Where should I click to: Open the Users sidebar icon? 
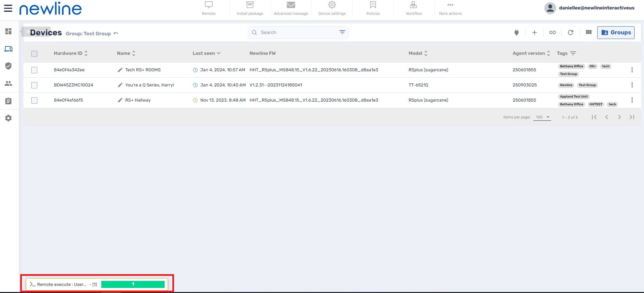8,83
